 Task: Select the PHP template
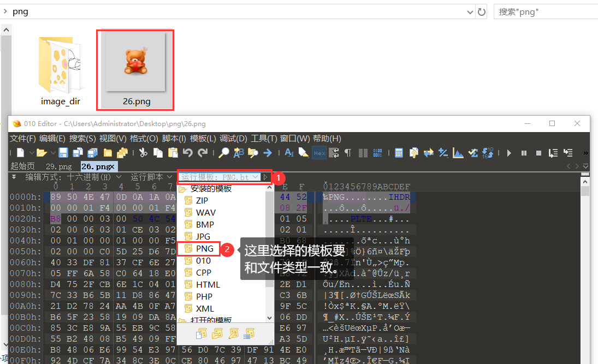[x=204, y=296]
